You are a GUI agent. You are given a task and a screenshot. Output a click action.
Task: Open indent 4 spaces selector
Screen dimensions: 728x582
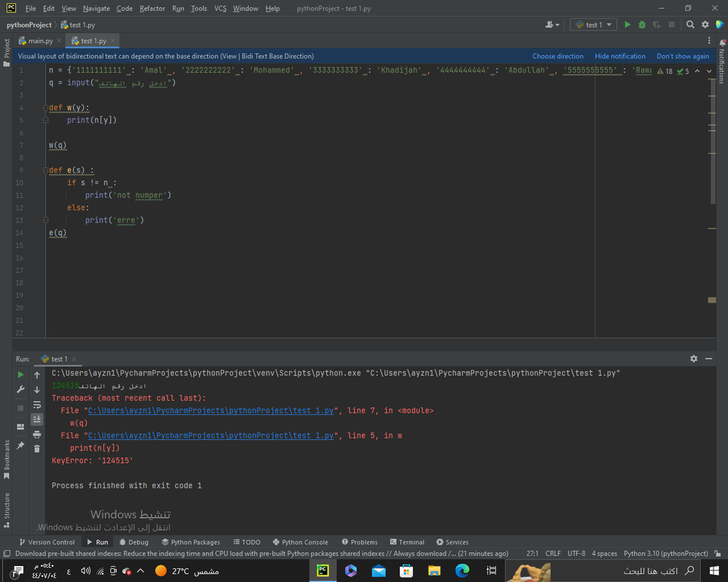pos(604,553)
